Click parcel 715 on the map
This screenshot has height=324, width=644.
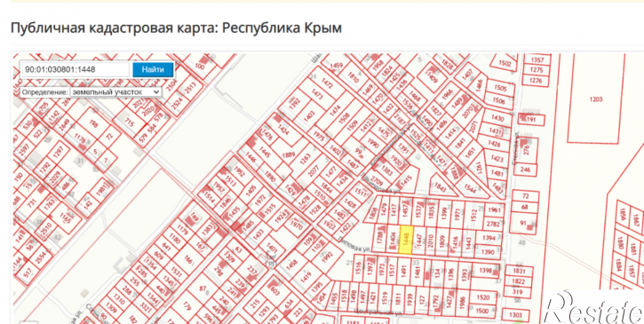130,122
